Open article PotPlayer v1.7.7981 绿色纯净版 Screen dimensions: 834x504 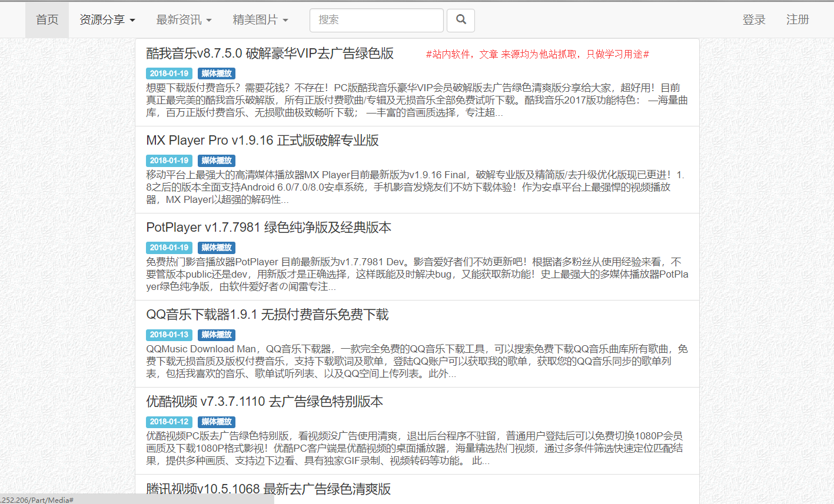[268, 228]
